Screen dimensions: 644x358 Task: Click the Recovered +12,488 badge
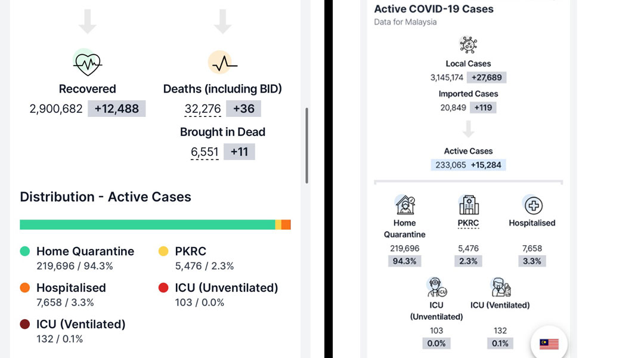pyautogui.click(x=117, y=109)
